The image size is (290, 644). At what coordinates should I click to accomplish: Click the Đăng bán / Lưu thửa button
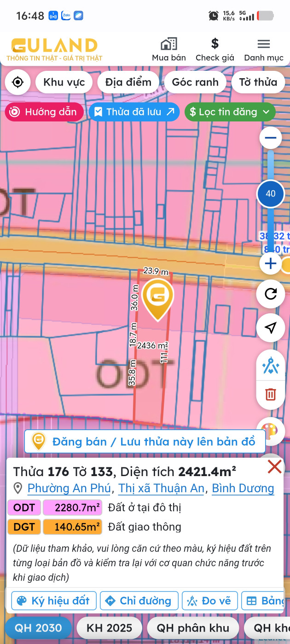[x=145, y=442]
